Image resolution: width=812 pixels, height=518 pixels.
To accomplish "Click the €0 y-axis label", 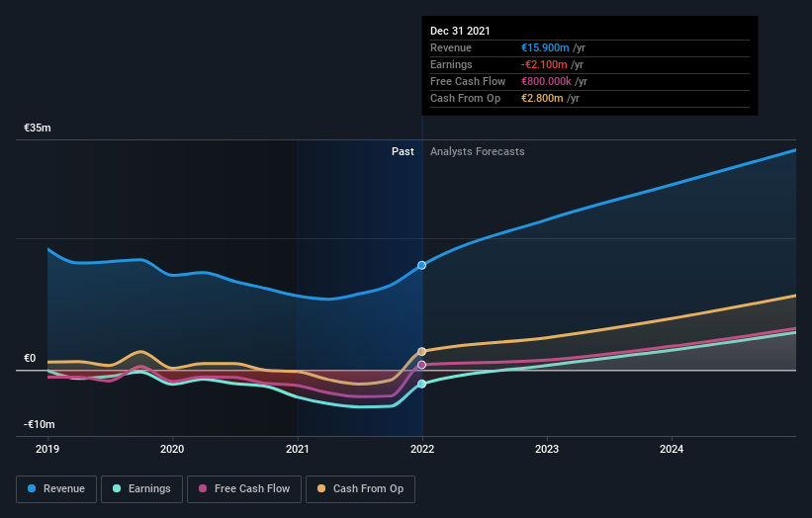I will (x=30, y=358).
